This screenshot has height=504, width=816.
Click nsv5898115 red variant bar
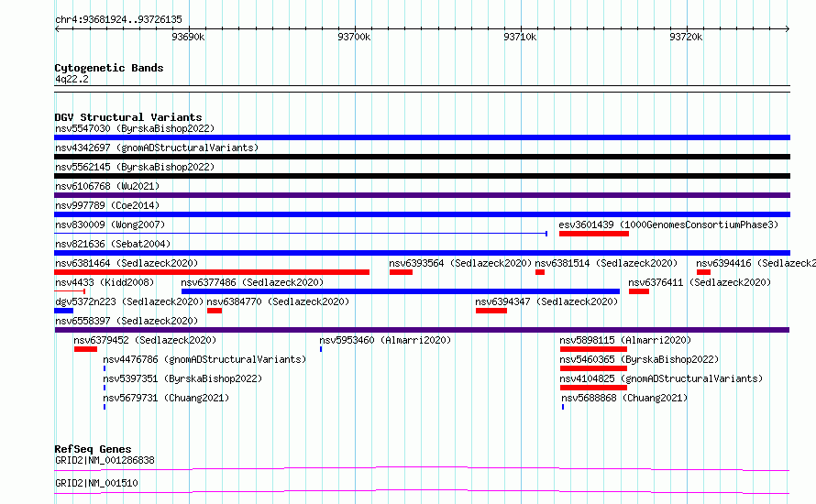[x=593, y=349]
